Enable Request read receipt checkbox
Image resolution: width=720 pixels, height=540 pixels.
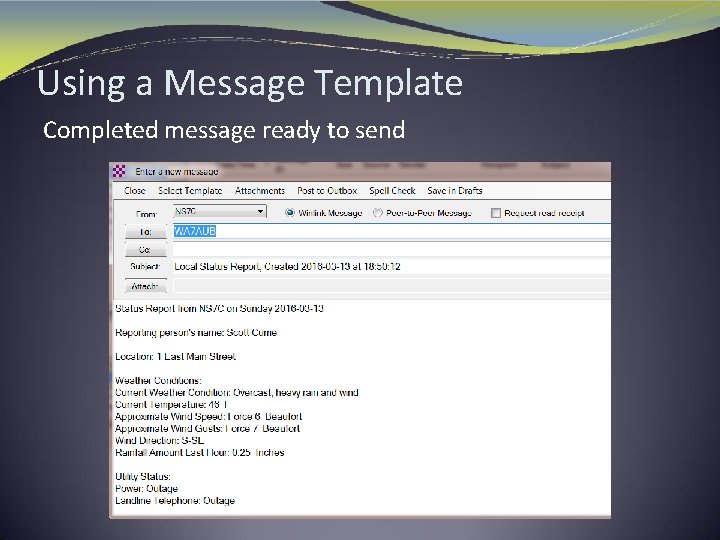click(x=496, y=213)
